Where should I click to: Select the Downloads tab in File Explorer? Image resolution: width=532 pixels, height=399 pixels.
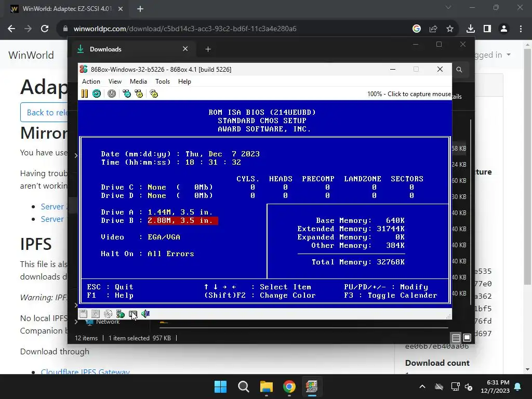133,49
